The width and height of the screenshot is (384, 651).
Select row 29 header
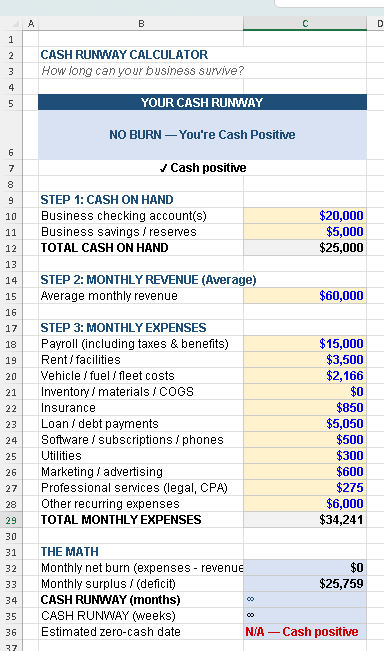(11, 520)
